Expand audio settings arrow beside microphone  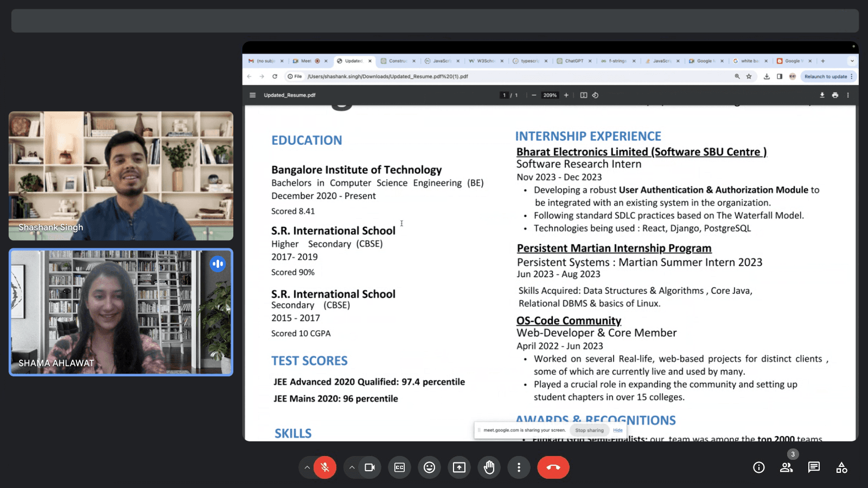click(307, 467)
